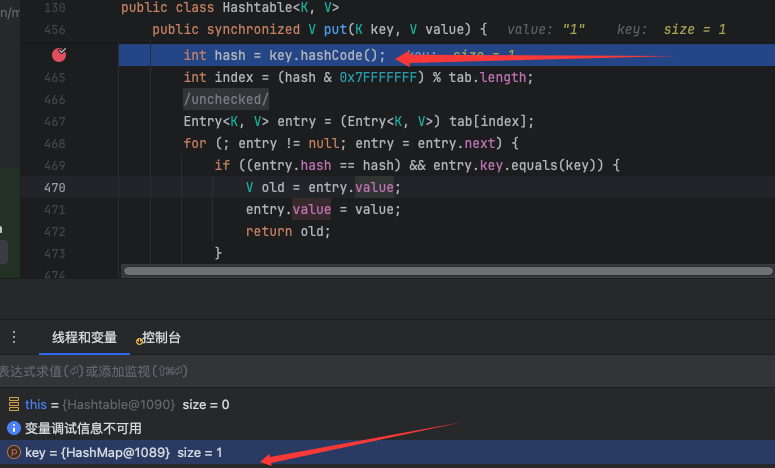The width and height of the screenshot is (775, 468).
Task: Click the 'Hashtable<K, V>' class name
Action: pos(281,7)
